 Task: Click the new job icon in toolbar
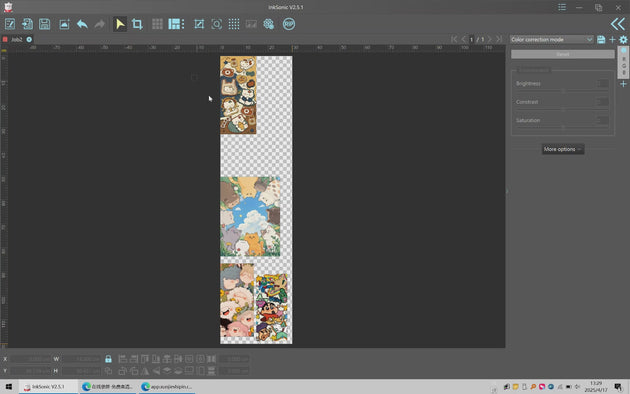[10, 24]
